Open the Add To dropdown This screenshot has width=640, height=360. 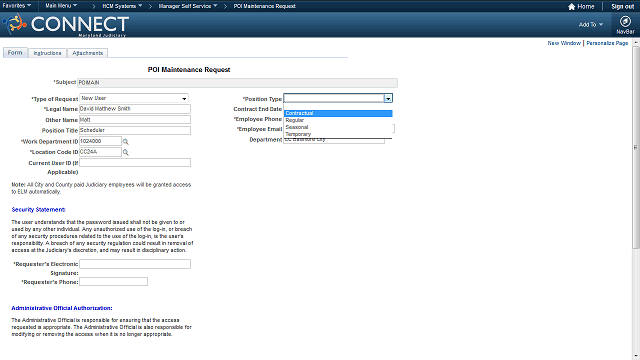point(591,24)
